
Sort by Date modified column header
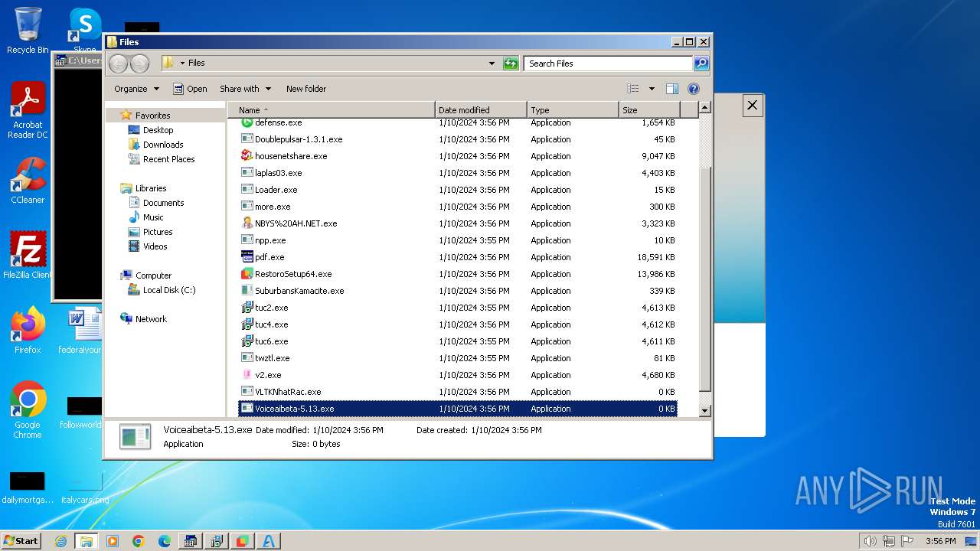[x=481, y=110]
